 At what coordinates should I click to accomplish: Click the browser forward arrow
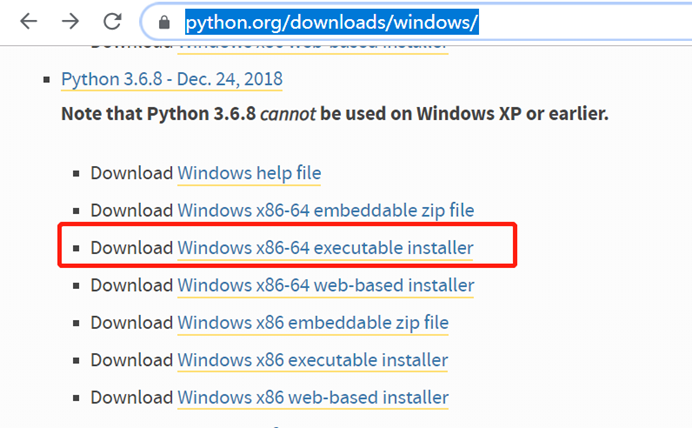pos(70,21)
